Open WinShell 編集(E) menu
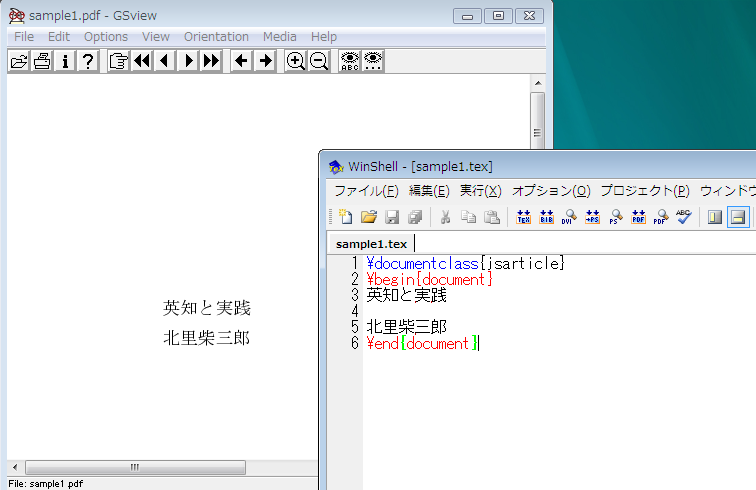756x490 pixels. point(429,191)
